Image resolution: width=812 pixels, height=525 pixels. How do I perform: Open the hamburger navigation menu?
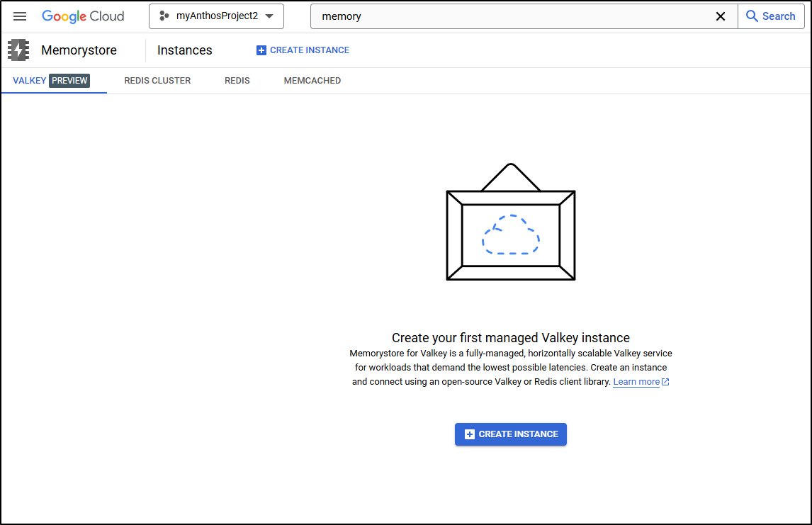pyautogui.click(x=20, y=16)
